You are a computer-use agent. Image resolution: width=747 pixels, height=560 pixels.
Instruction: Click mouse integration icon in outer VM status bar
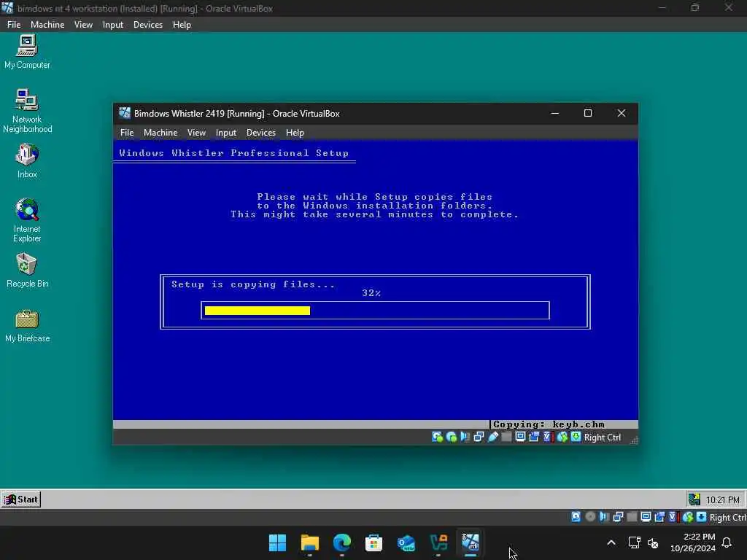(688, 517)
